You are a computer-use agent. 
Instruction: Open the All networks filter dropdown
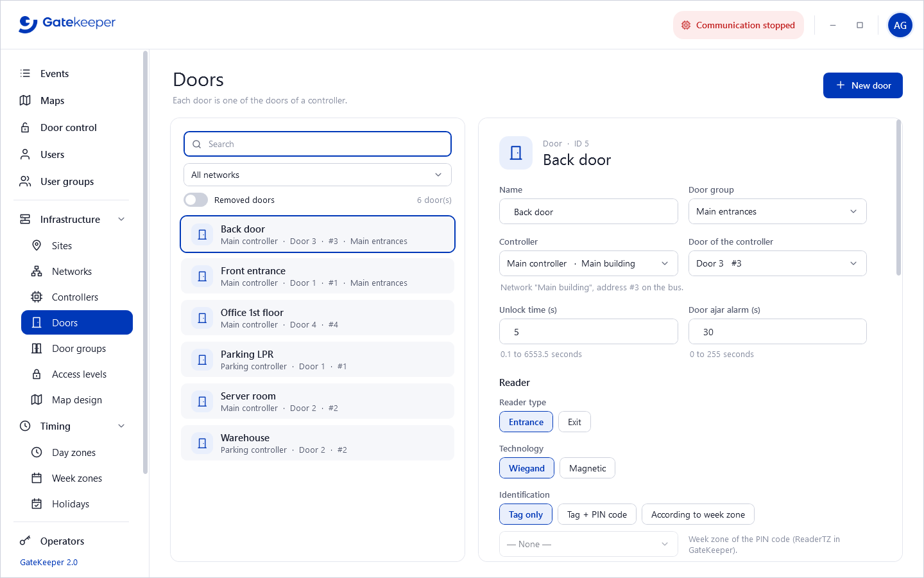coord(318,175)
